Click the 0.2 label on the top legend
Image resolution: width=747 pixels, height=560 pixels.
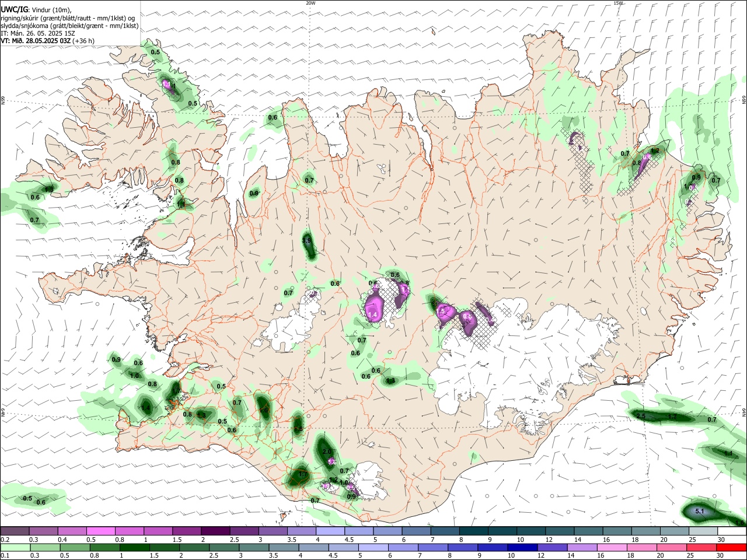[5, 540]
